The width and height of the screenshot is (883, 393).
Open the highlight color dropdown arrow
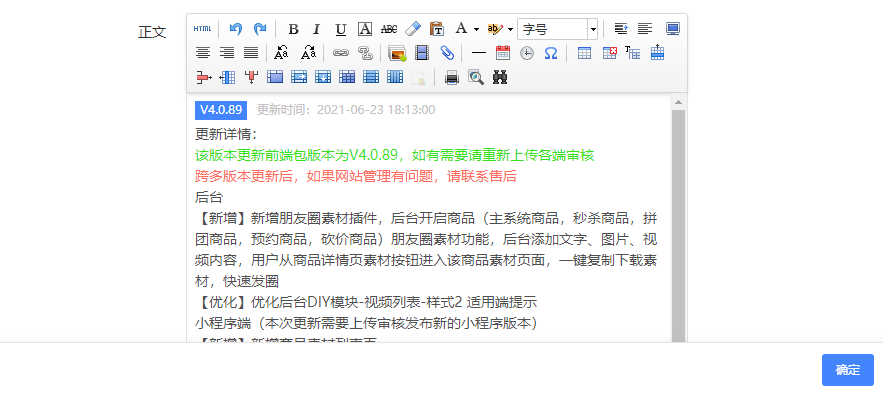510,29
